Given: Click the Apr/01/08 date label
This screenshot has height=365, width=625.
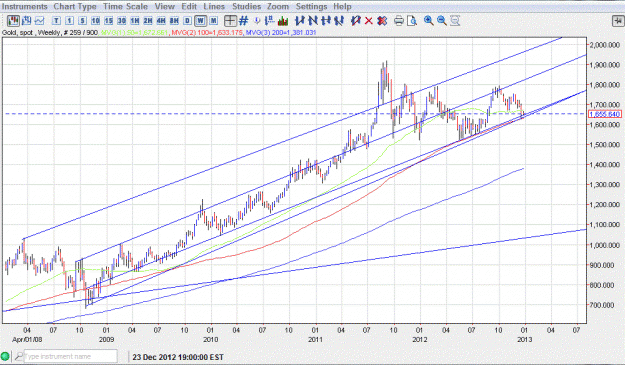Looking at the screenshot, I should tap(27, 339).
